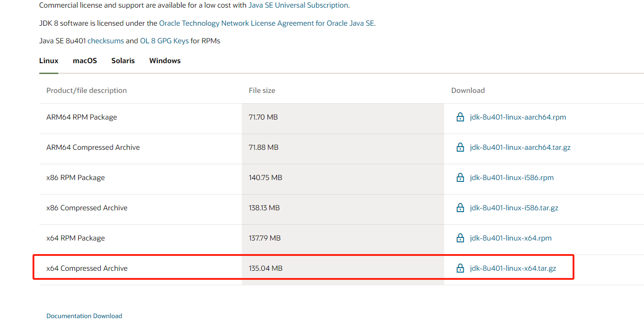This screenshot has width=644, height=329.
Task: Click lock icon beside jdk-8u401-linux-aarch64.tar.gz
Action: 460,148
